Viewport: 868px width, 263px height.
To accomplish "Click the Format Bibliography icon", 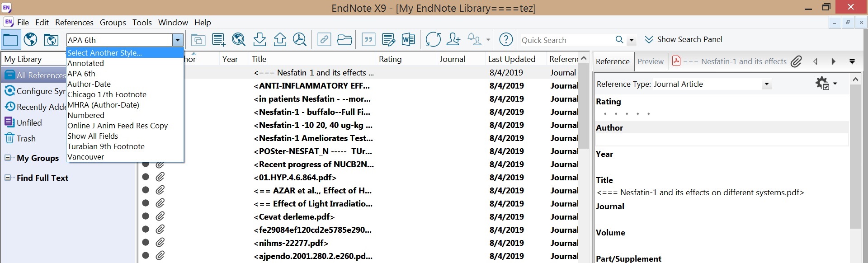I will pyautogui.click(x=388, y=40).
